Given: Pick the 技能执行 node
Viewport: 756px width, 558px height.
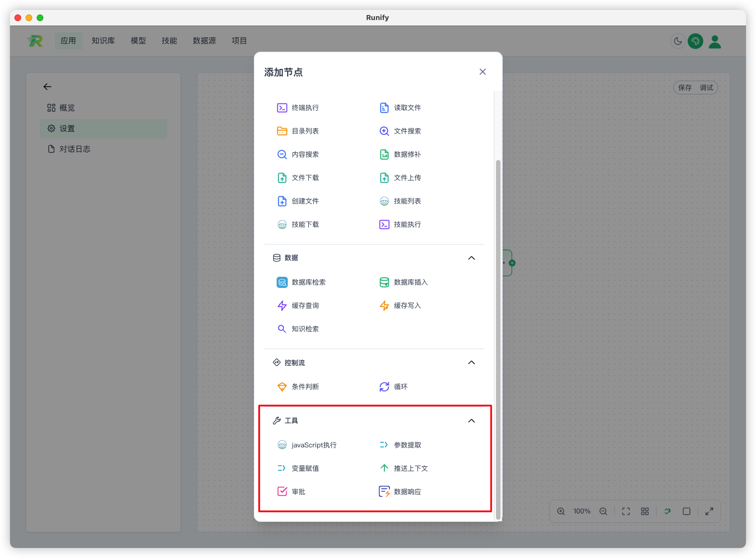Looking at the screenshot, I should coord(400,225).
